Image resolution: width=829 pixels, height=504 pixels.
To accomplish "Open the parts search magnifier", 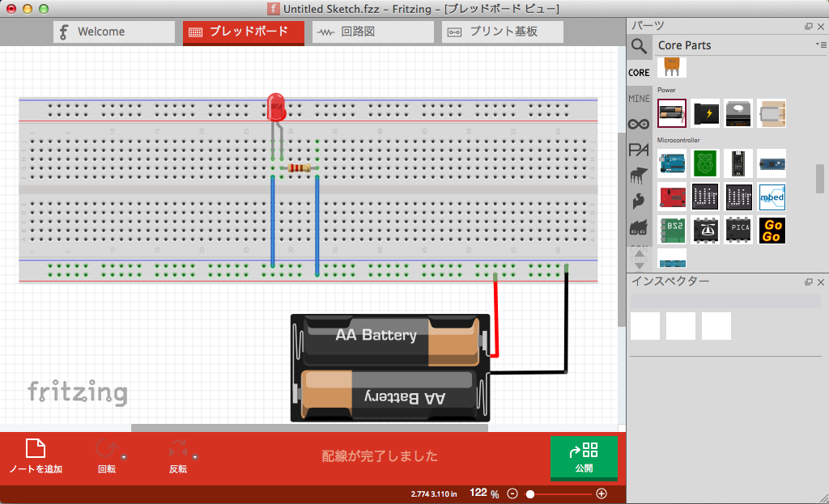I will point(640,46).
